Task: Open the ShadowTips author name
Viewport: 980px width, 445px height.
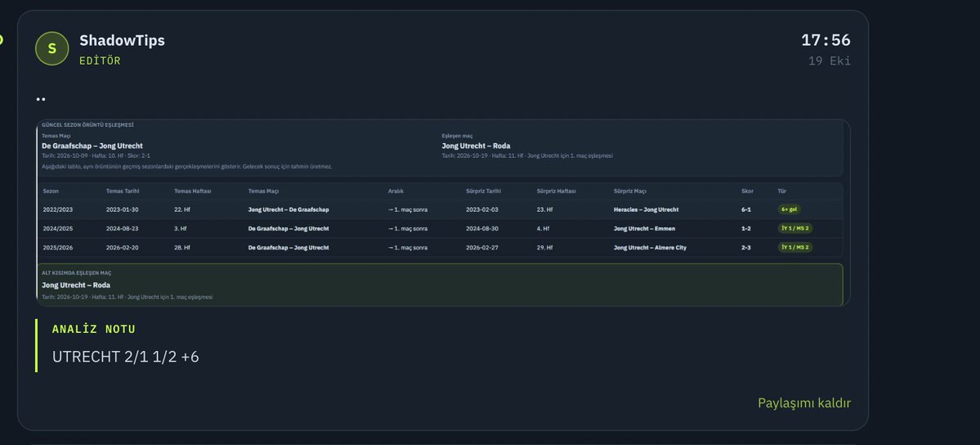Action: click(122, 40)
